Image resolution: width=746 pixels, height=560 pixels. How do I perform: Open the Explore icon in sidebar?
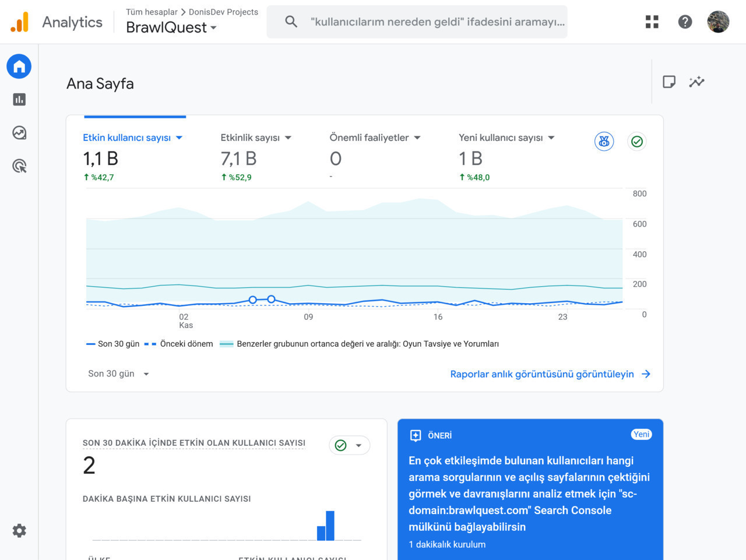point(19,133)
